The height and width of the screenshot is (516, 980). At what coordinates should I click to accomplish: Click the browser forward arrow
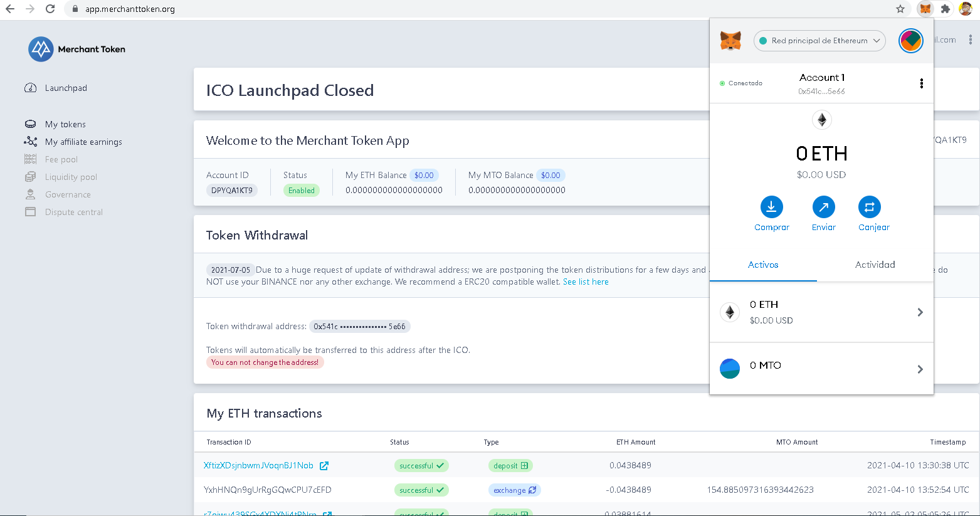(30, 9)
